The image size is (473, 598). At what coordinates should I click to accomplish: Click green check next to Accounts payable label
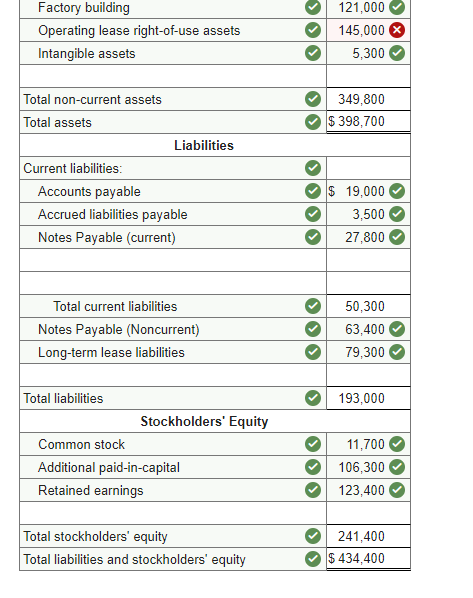[313, 191]
